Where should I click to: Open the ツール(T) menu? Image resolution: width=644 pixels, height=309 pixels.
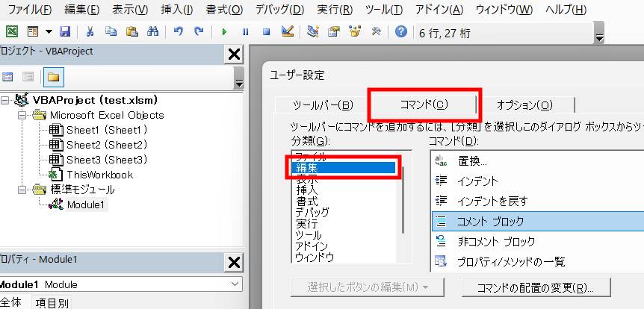(383, 10)
